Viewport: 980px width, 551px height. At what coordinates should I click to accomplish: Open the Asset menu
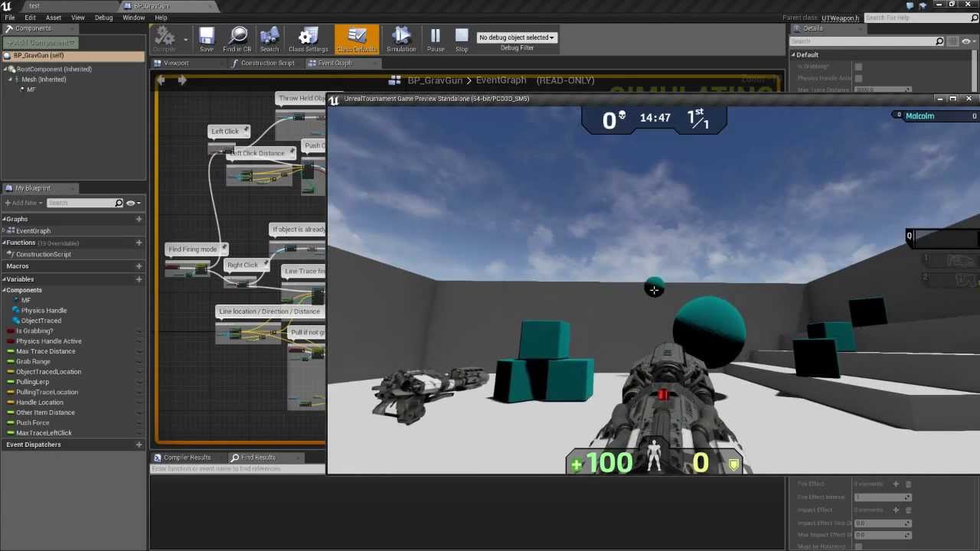pos(54,18)
